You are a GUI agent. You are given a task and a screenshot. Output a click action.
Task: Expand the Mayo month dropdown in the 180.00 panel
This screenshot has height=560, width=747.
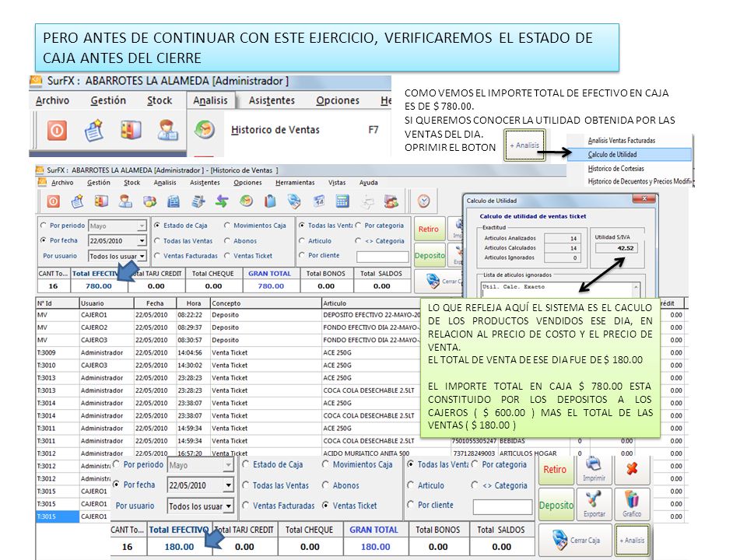[228, 465]
